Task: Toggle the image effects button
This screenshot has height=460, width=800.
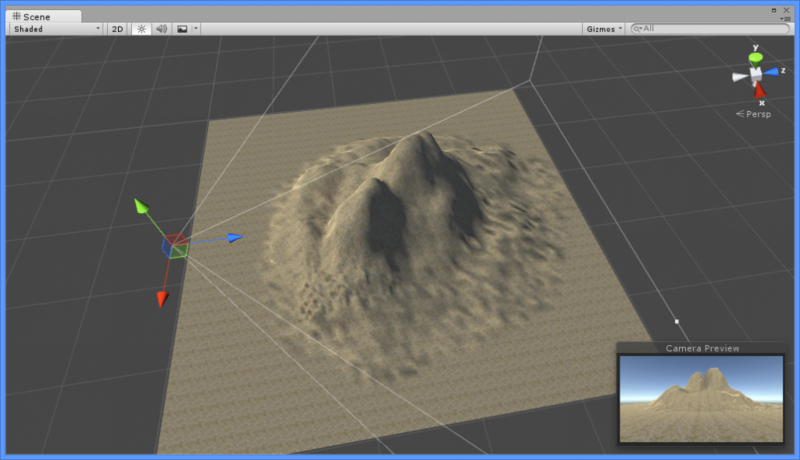Action: tap(182, 29)
